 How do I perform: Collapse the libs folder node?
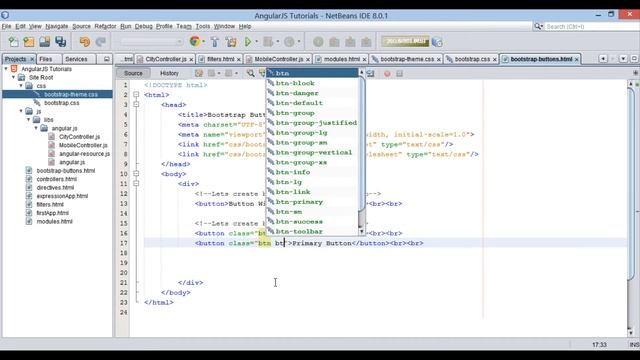(29, 120)
